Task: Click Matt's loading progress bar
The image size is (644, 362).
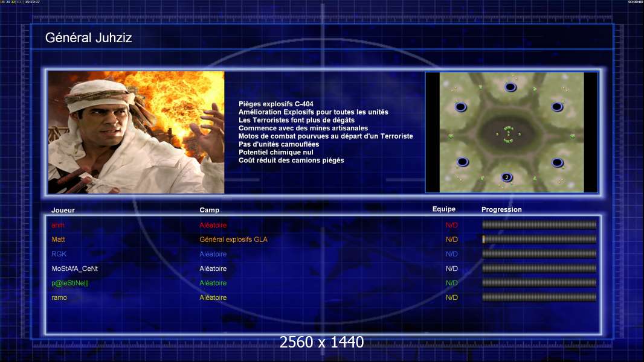Action: click(539, 239)
